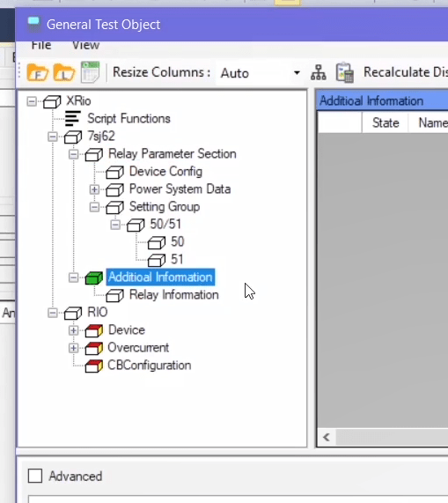
Task: Collapse the Setting Group node
Action: coord(94,207)
